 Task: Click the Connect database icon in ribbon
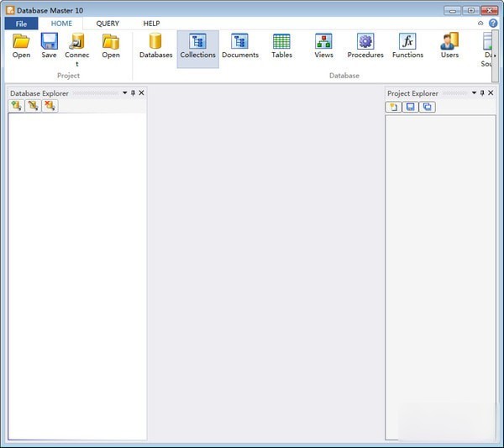77,42
